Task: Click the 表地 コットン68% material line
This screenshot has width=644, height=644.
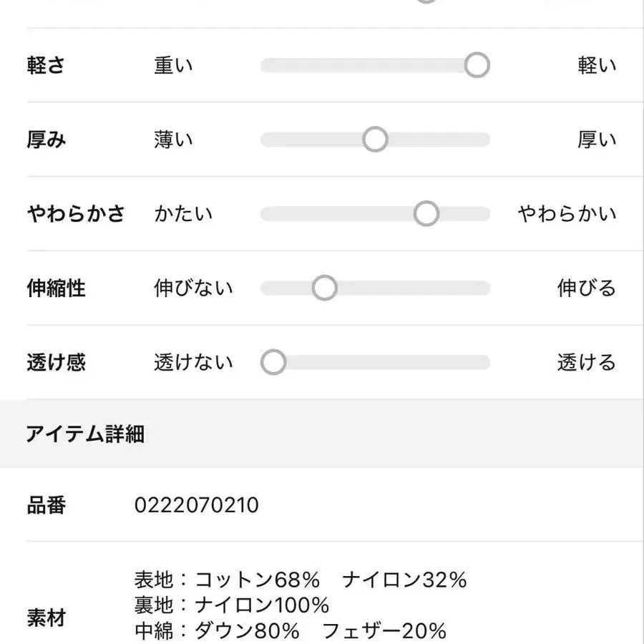Action: pyautogui.click(x=301, y=580)
